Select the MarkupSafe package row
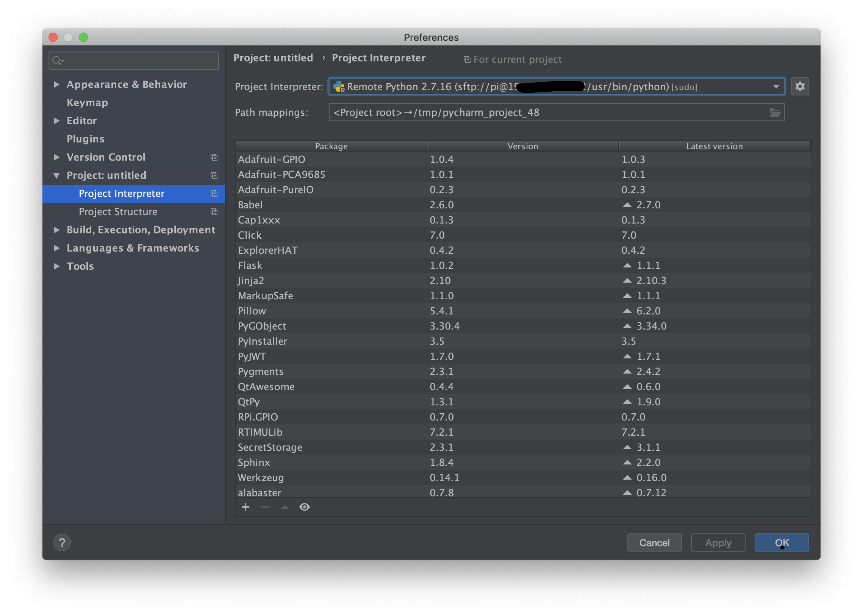Image resolution: width=863 pixels, height=616 pixels. click(x=523, y=296)
